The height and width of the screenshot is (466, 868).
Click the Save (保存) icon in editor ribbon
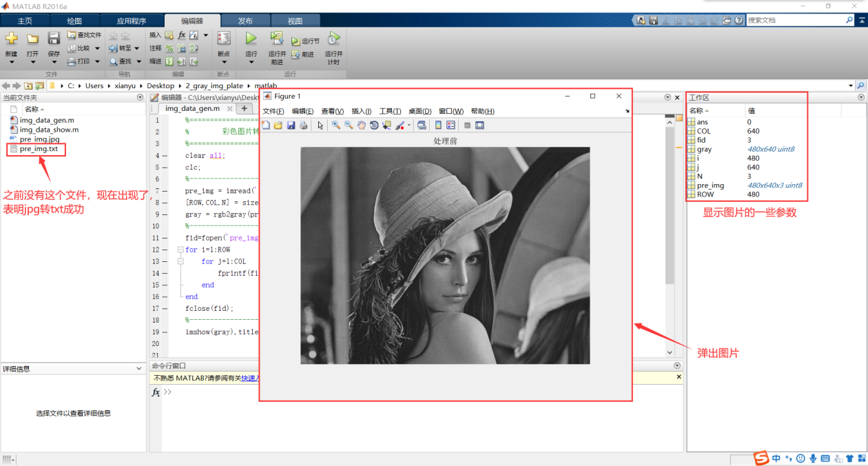pyautogui.click(x=54, y=40)
